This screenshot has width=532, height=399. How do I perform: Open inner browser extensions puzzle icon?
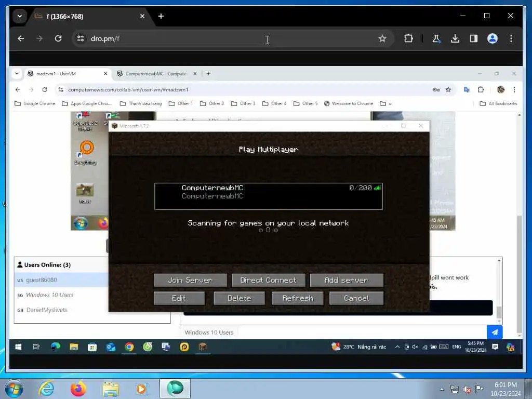click(x=481, y=89)
